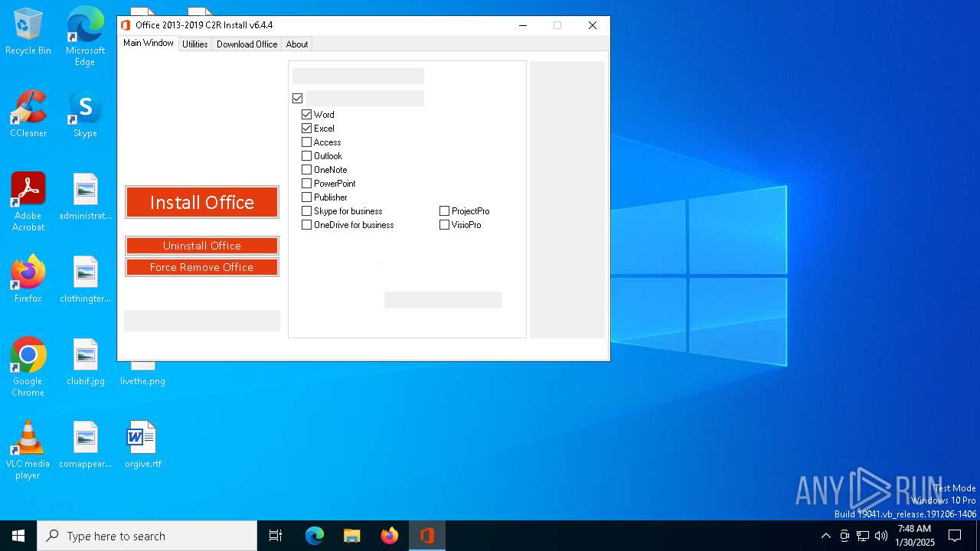This screenshot has width=980, height=551.
Task: Open the orgive.rtf Word document
Action: click(x=142, y=445)
